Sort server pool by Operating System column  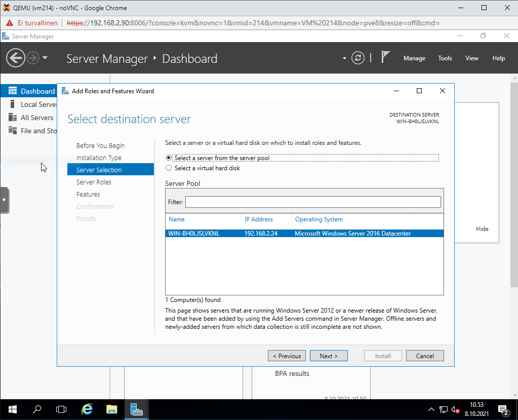(319, 219)
